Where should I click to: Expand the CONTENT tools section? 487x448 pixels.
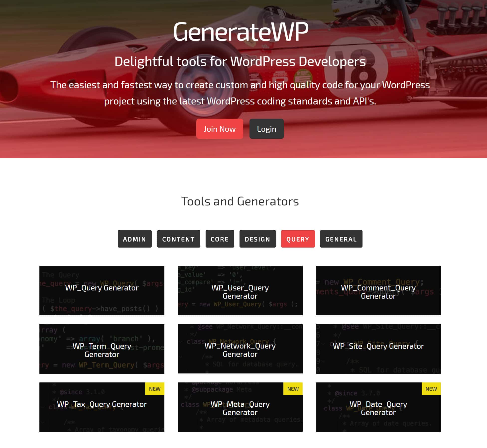(178, 239)
